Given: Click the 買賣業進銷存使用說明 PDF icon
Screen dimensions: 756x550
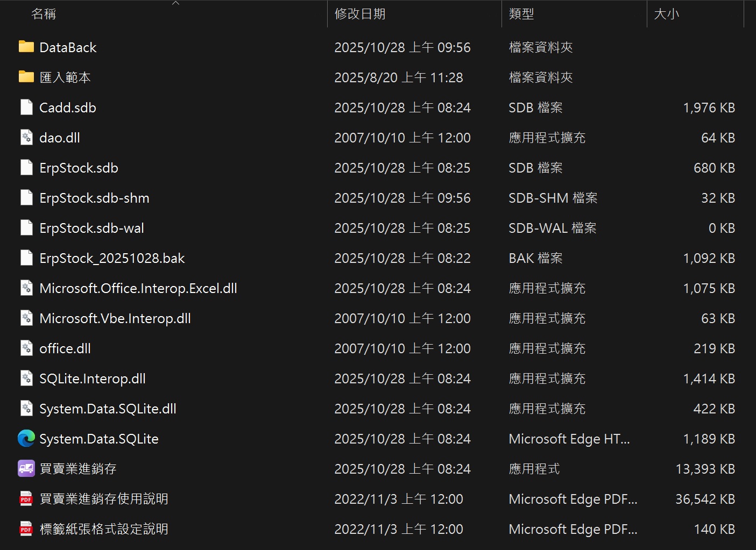Looking at the screenshot, I should pos(25,498).
